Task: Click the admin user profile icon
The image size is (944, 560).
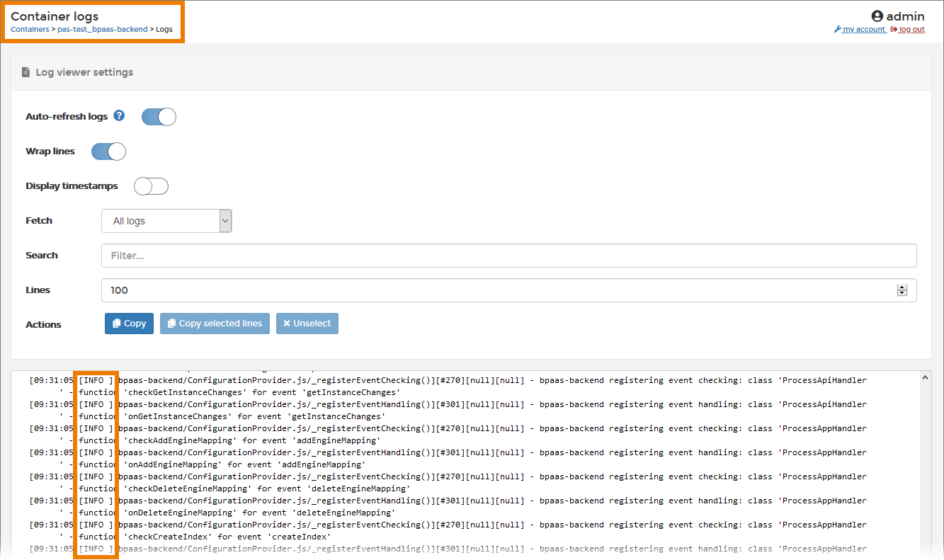Action: [x=877, y=16]
